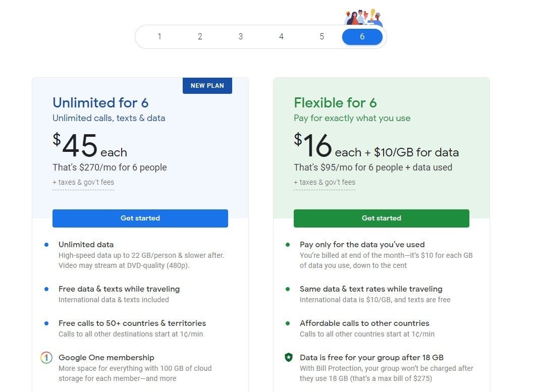
Task: Click Free calls to 50+ countries feature
Action: click(x=132, y=323)
